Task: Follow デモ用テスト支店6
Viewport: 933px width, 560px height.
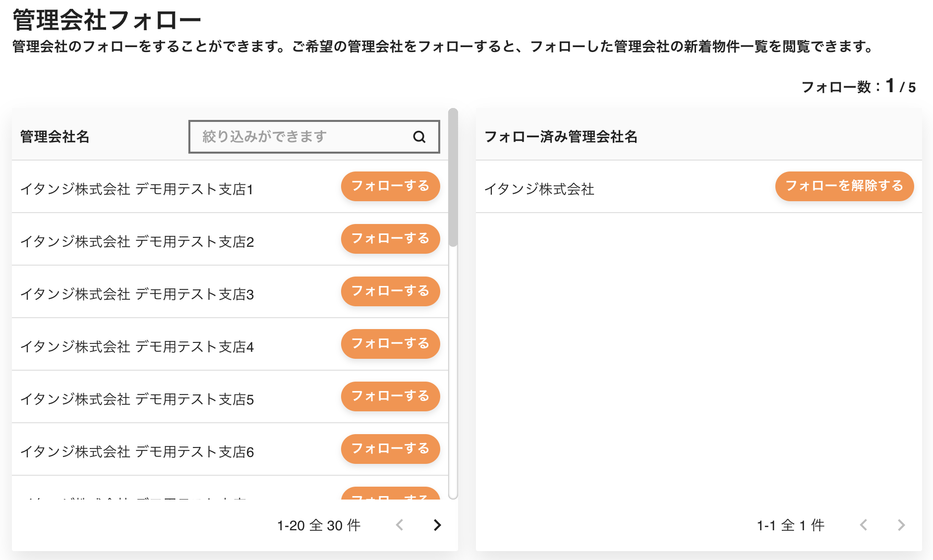Action: click(x=390, y=449)
